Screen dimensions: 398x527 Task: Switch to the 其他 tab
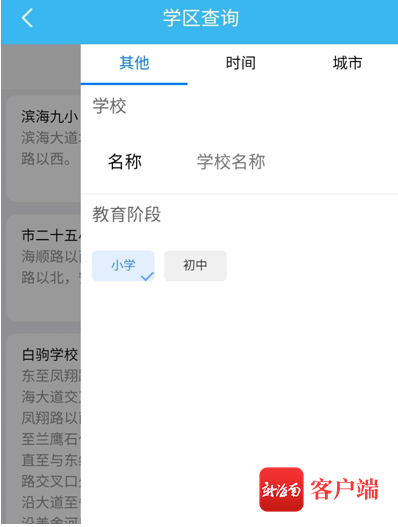point(134,63)
